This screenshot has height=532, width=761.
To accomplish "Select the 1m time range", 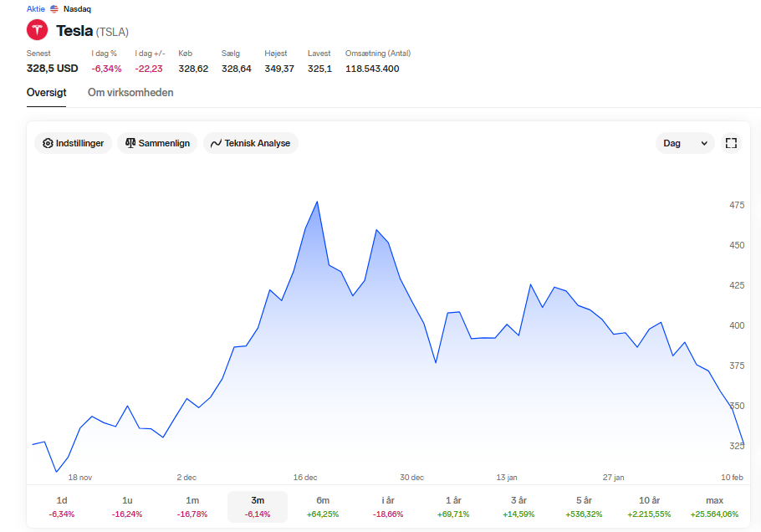I will point(192,507).
